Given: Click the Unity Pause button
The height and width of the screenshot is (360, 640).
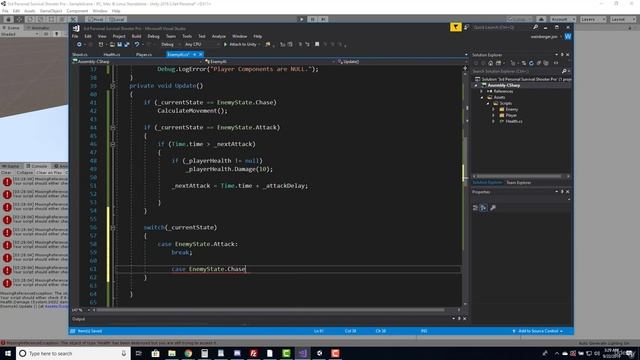Looking at the screenshot, I should point(313,19).
